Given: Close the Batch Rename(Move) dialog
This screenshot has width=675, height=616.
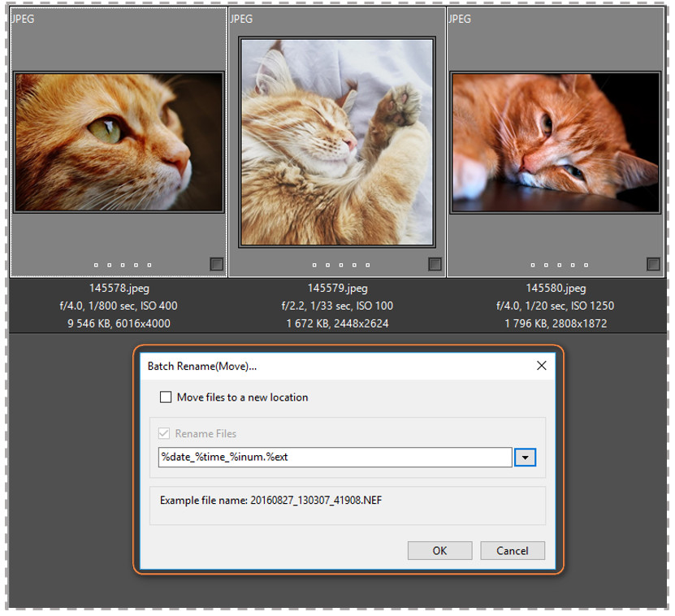Looking at the screenshot, I should [542, 366].
